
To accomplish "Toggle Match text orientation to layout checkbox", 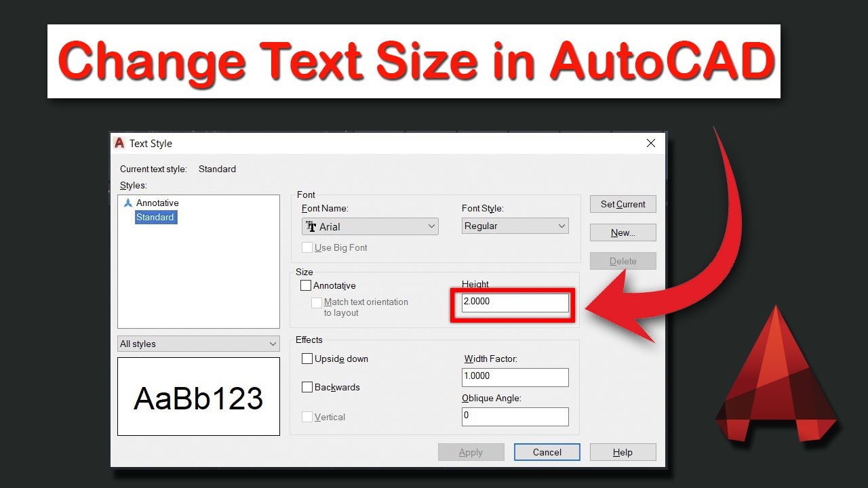I will pos(317,302).
